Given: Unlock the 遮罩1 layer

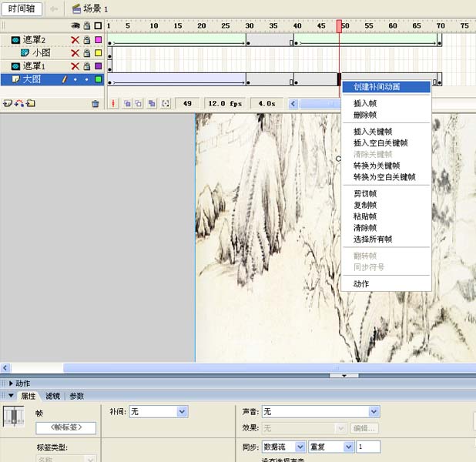Looking at the screenshot, I should coord(87,66).
